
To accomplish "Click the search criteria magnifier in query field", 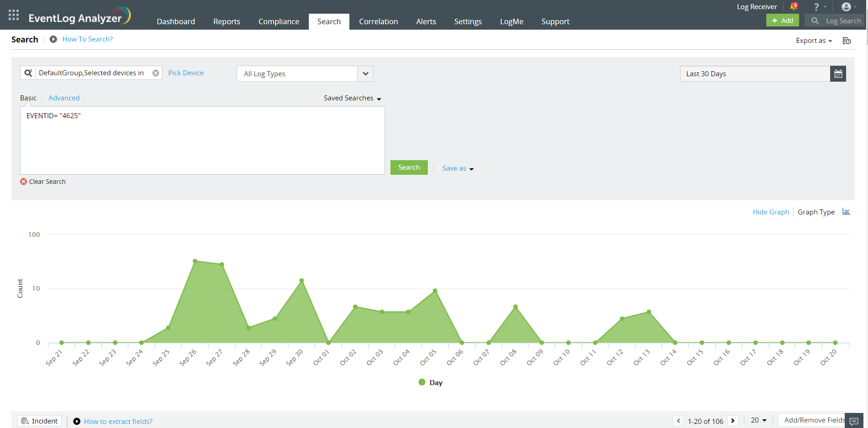I will coord(29,73).
